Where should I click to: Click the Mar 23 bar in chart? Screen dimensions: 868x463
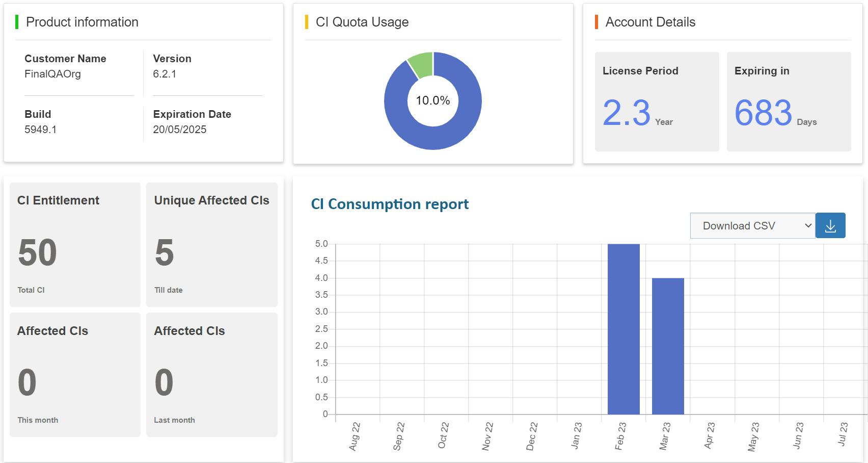tap(668, 346)
